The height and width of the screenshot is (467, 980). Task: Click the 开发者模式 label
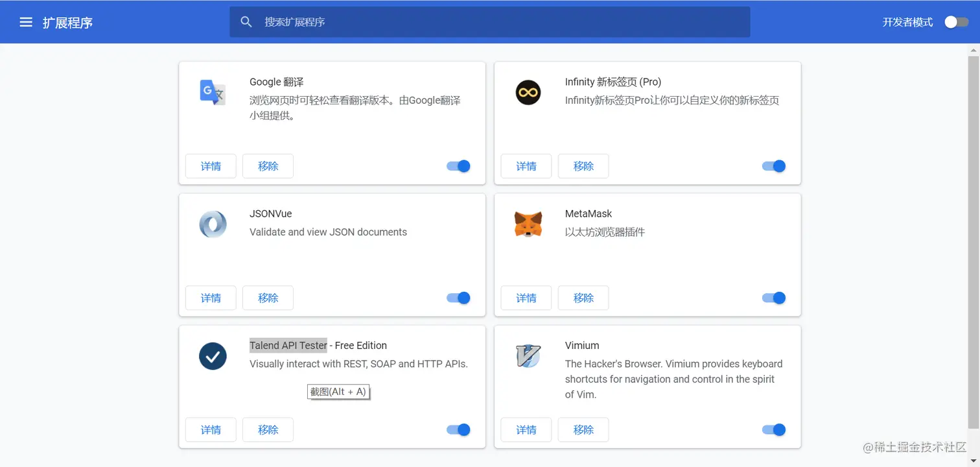pos(907,22)
